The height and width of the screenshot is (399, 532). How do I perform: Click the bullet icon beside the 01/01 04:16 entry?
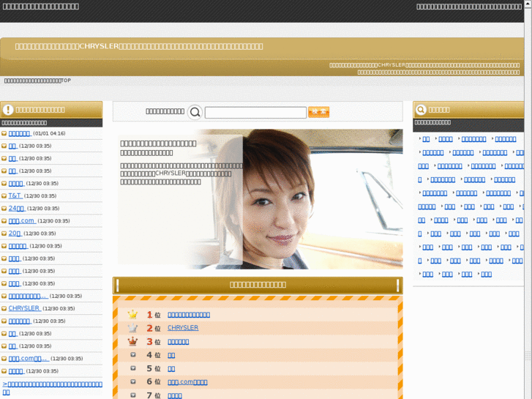pos(4,133)
